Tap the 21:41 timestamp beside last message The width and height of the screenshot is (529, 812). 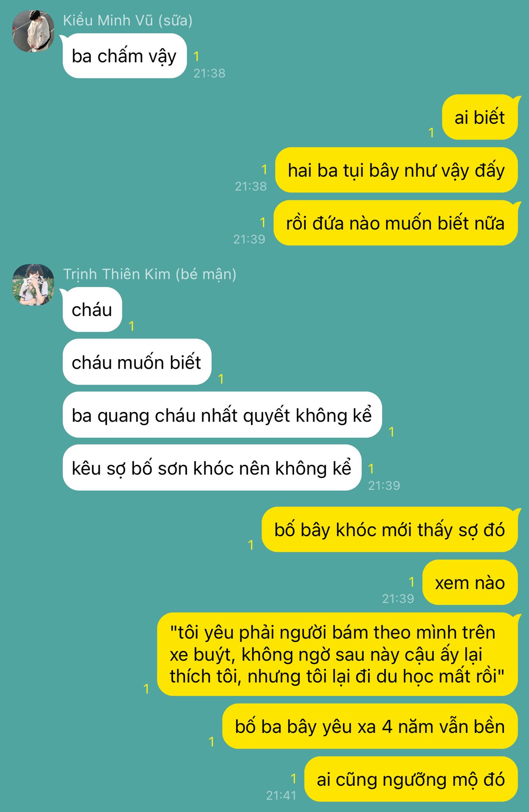pos(281,796)
